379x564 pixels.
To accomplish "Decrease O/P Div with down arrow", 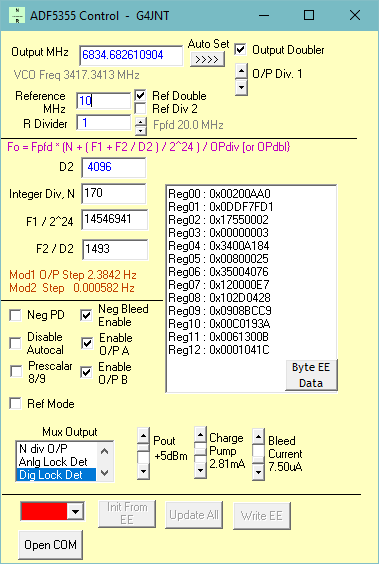I will [x=241, y=87].
